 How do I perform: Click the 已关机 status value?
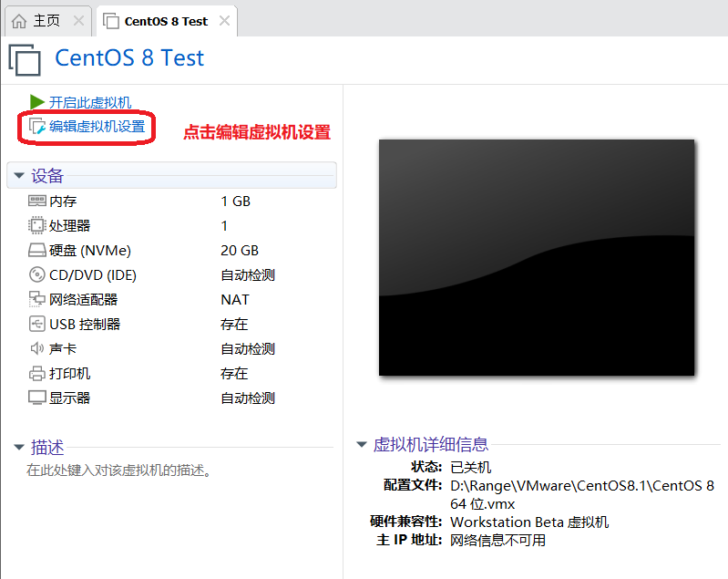(x=471, y=468)
